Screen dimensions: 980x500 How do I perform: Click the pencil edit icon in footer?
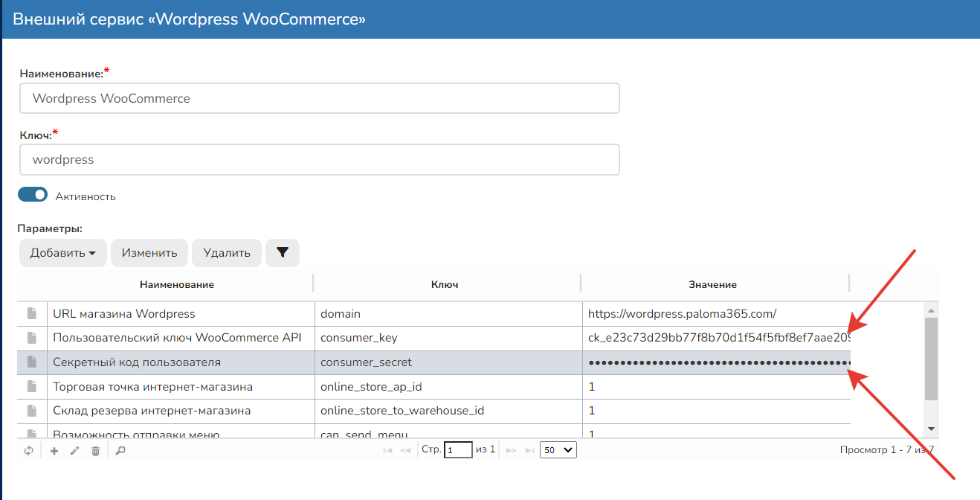click(x=74, y=450)
